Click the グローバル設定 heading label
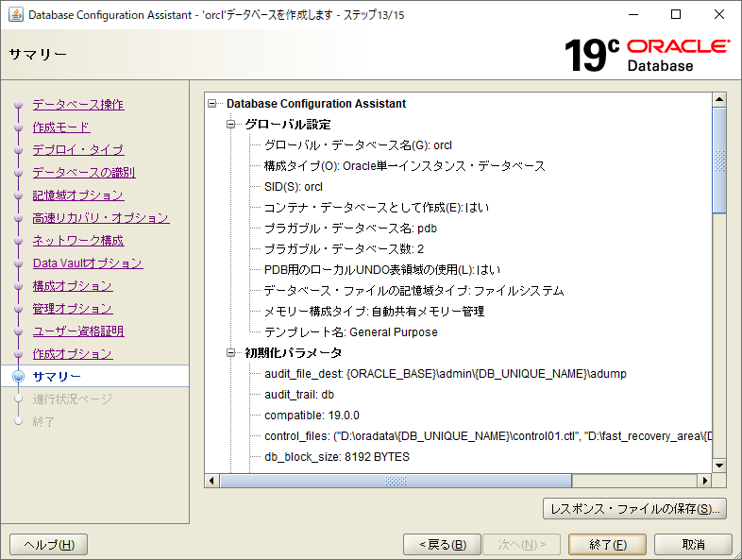 [x=288, y=124]
